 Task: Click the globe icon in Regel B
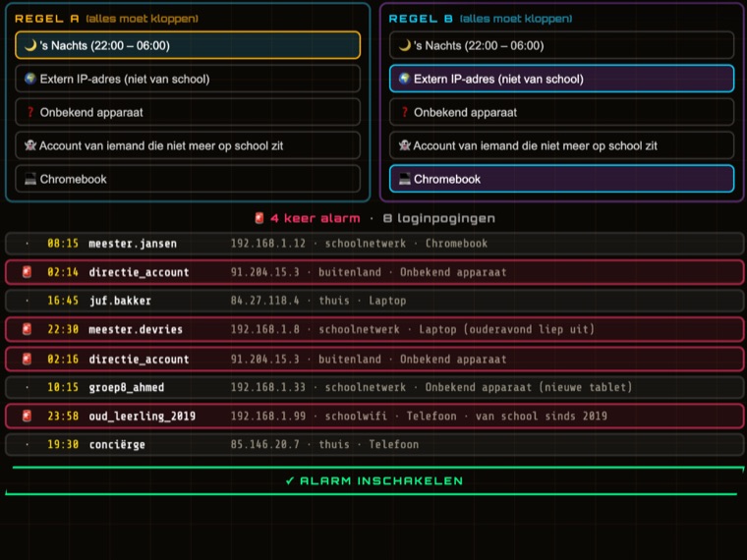(x=405, y=79)
